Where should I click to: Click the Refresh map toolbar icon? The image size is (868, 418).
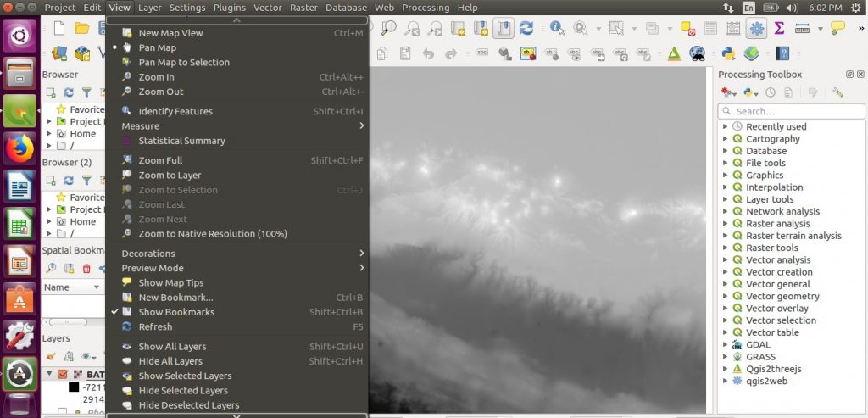tap(526, 28)
